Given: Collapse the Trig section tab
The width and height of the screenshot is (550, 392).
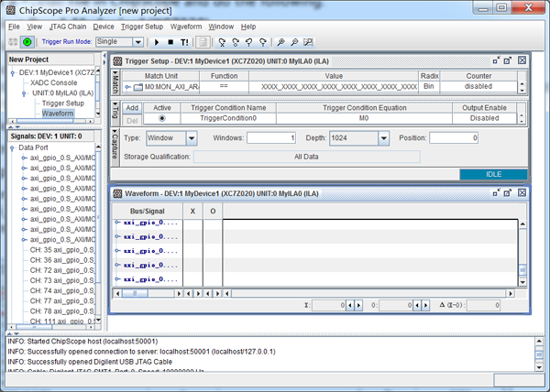Looking at the screenshot, I should 115,113.
